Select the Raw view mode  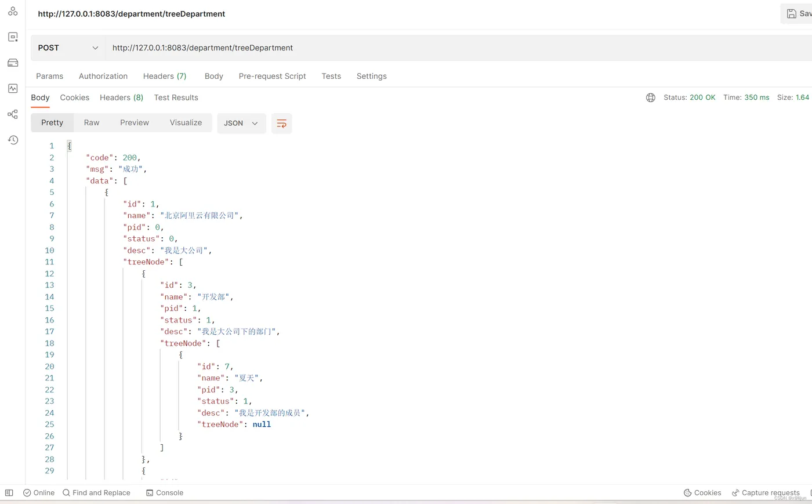92,122
